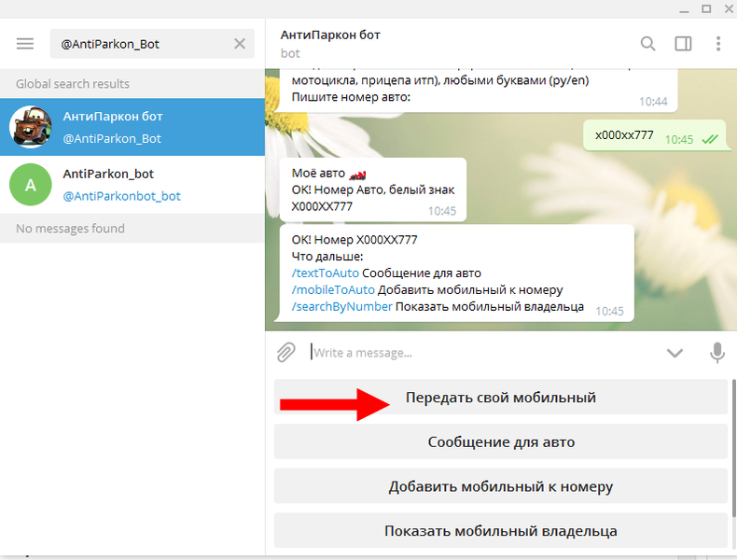Click the Показать мобильный владельца button
Viewport: 737px width, 560px height.
501,531
